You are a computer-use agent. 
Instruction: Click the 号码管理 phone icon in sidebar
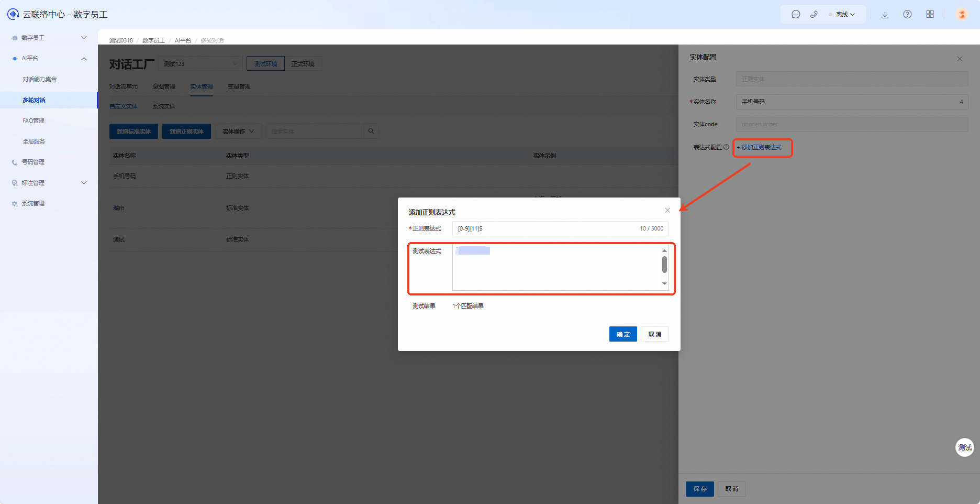pyautogui.click(x=15, y=162)
